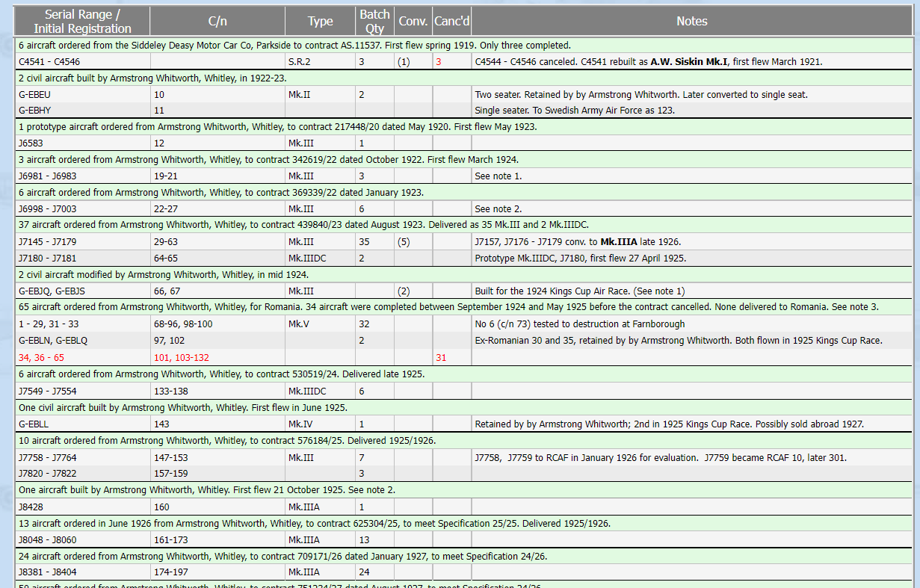Click the 'G-EBLL' registration cell
Viewport: 920px width, 588px height.
pos(83,424)
